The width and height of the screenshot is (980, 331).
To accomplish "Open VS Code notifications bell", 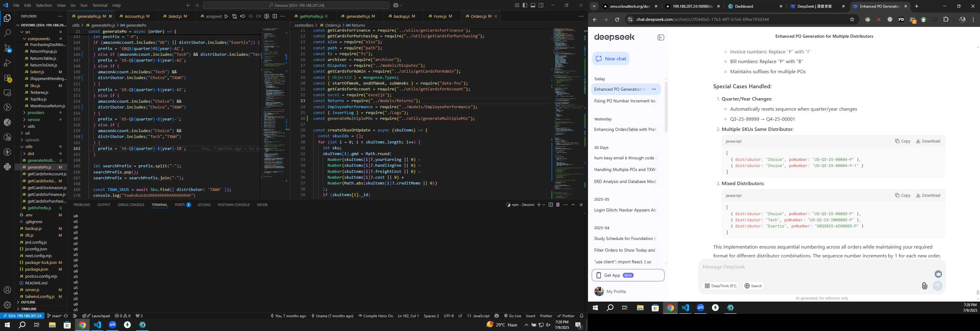I will 581,316.
